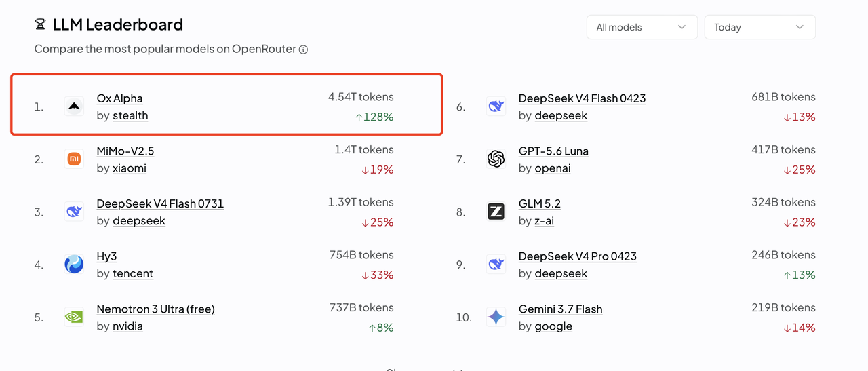The height and width of the screenshot is (371, 868).
Task: Click the 754B tokens value
Action: [361, 255]
